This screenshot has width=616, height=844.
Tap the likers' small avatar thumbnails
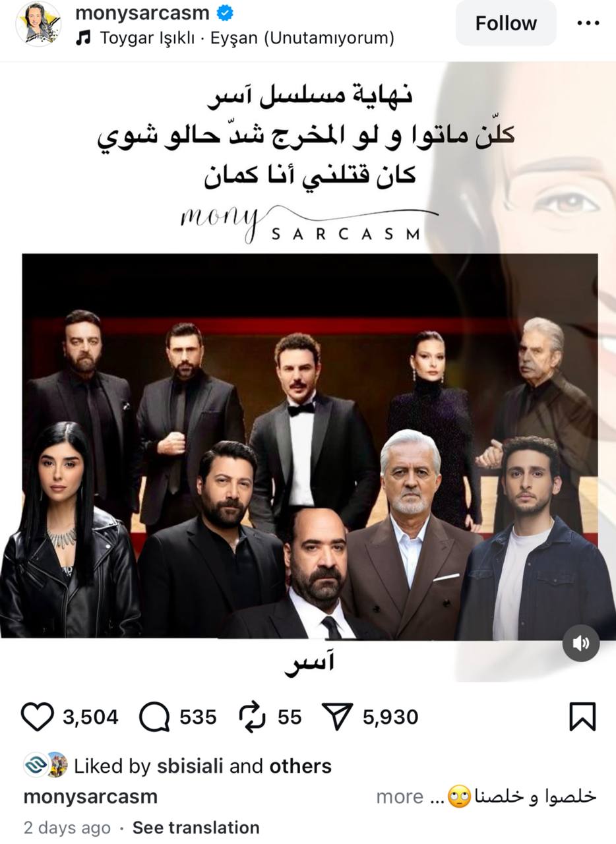tap(46, 765)
